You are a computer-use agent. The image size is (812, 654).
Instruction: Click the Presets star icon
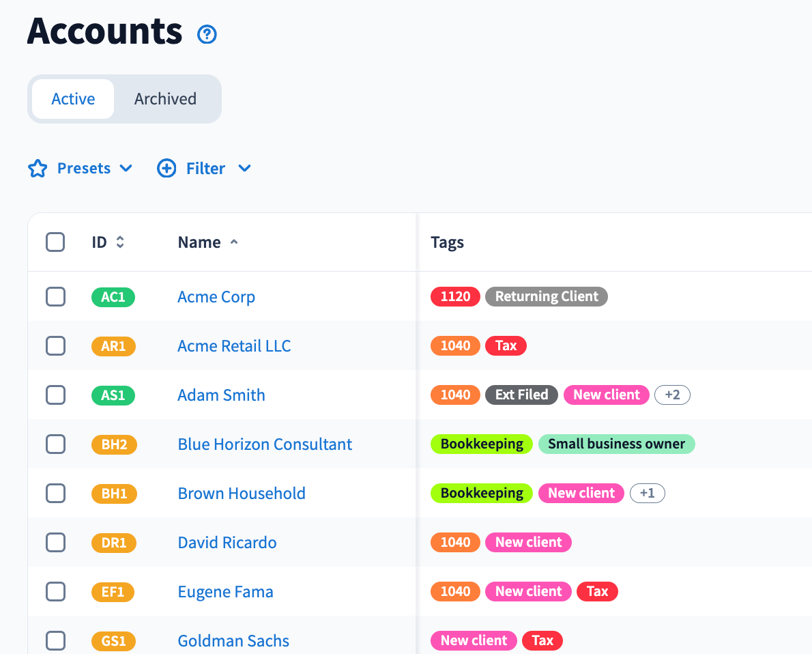click(x=38, y=169)
